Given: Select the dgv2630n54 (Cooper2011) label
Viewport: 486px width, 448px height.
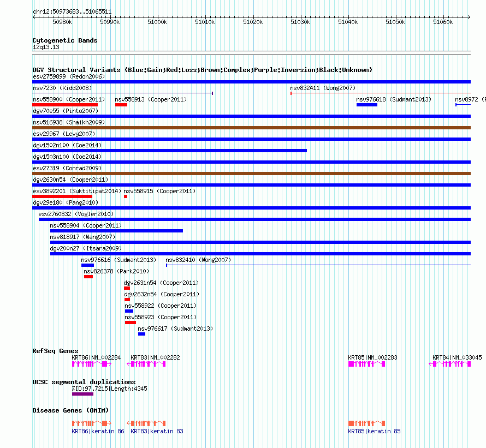Looking at the screenshot, I should click(70, 180).
